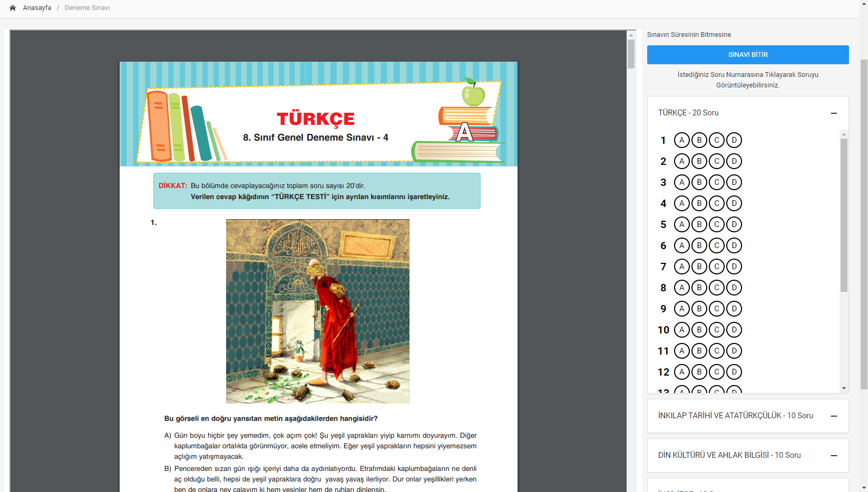This screenshot has height=492, width=868.
Task: Click the DİKKAT notice box
Action: pos(317,191)
